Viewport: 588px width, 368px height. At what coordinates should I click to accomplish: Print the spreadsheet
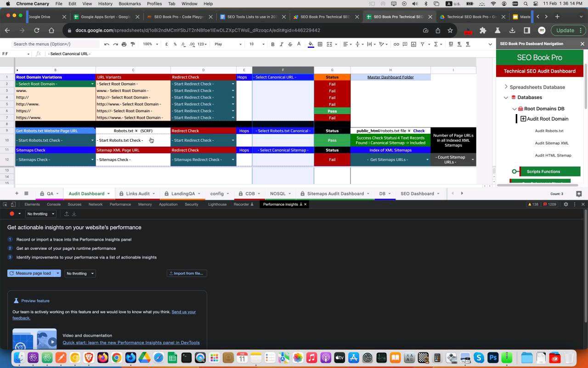pos(124,44)
